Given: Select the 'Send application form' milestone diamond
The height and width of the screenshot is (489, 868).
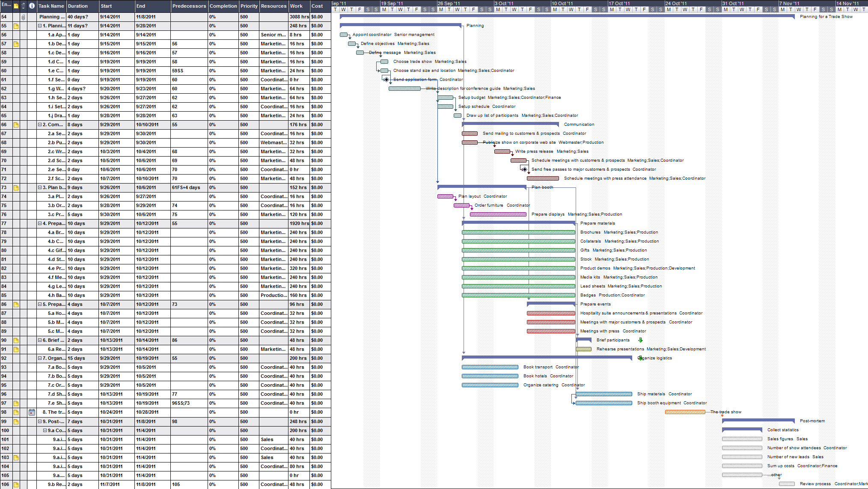Looking at the screenshot, I should click(x=386, y=79).
